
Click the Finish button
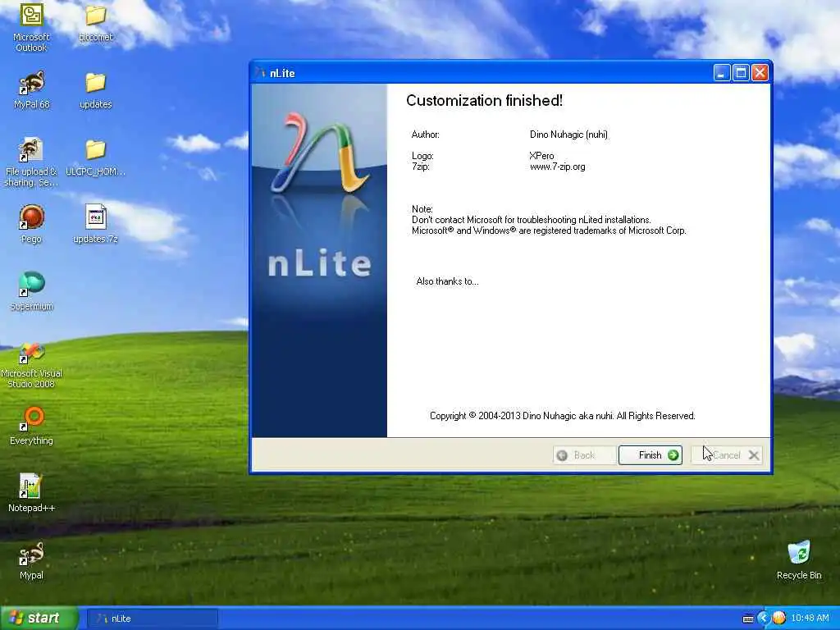click(x=651, y=454)
